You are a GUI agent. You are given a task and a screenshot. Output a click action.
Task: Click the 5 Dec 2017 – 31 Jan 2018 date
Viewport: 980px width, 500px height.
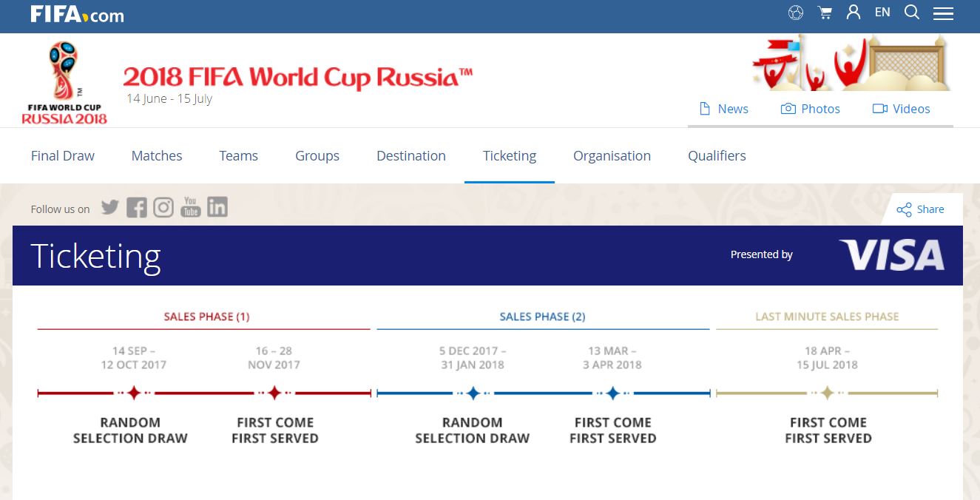(x=472, y=358)
